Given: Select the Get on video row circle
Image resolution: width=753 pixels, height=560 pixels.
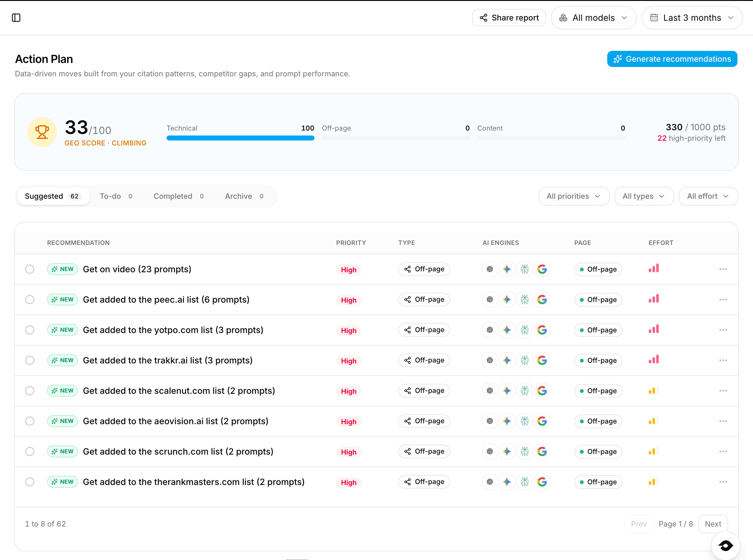Looking at the screenshot, I should click(x=30, y=269).
